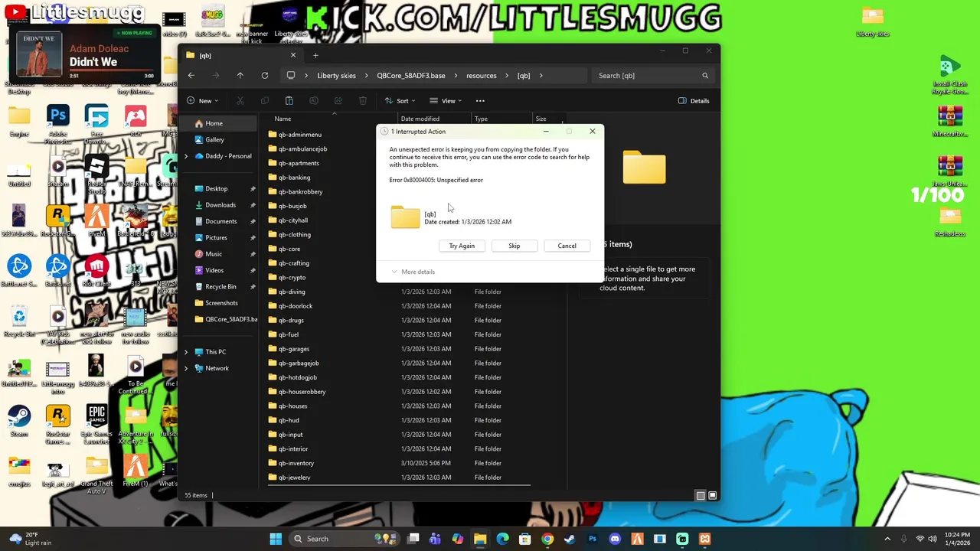The width and height of the screenshot is (980, 551).
Task: Open Microsoft Edge from the taskbar
Action: [x=502, y=539]
